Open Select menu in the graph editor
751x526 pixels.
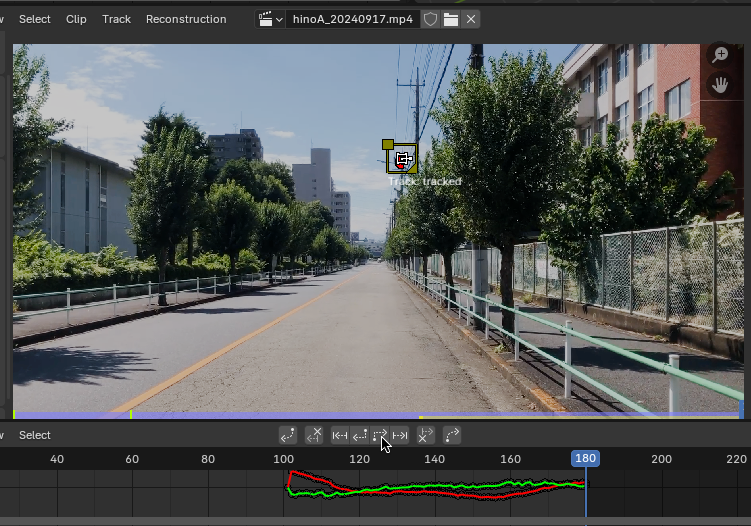click(x=35, y=435)
